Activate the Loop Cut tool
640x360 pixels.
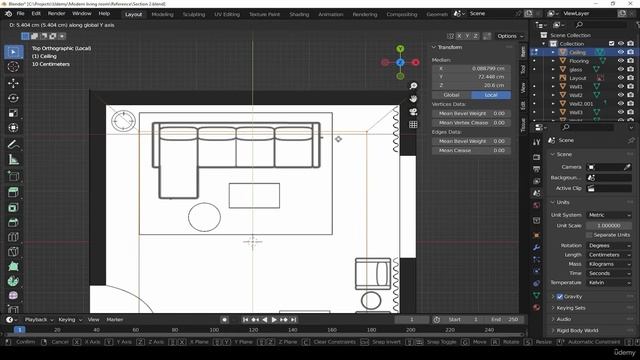(13, 237)
